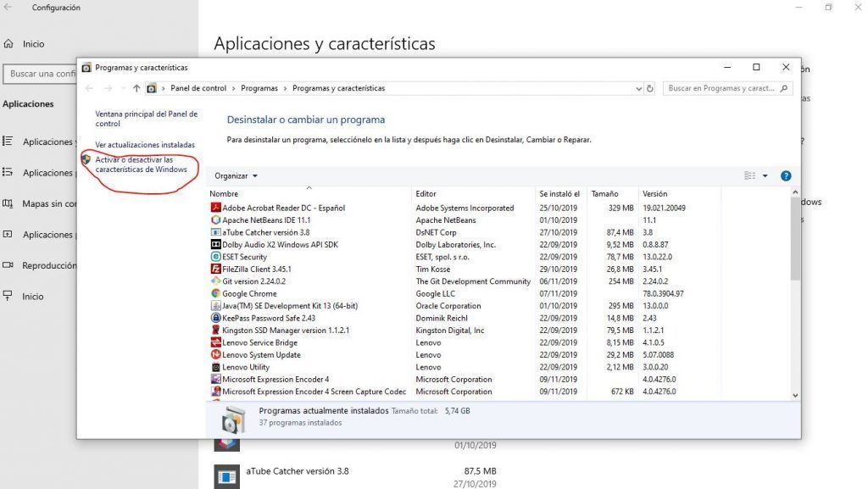Click the Java SE Development Kit icon
Viewport: 868px width, 489px height.
point(216,305)
